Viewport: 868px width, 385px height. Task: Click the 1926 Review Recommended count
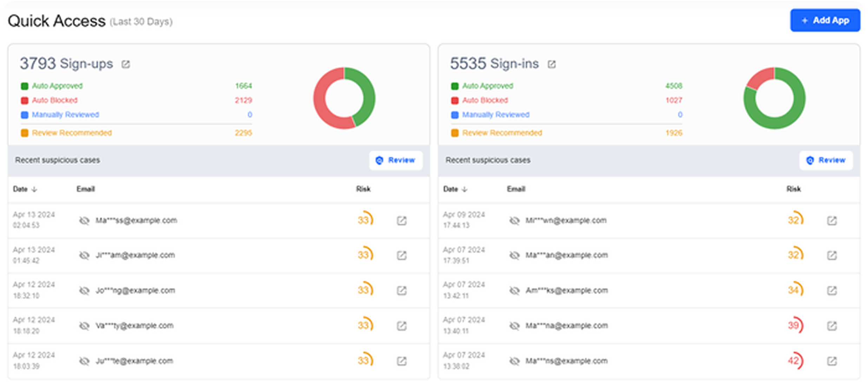(674, 133)
